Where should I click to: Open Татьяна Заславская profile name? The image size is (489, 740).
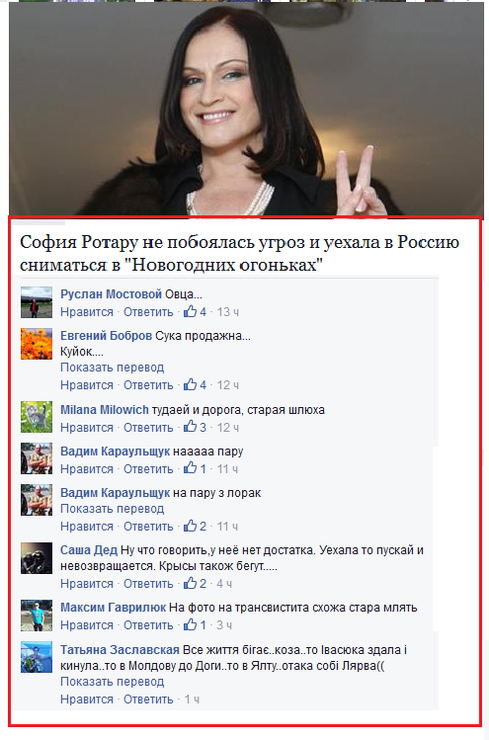tap(120, 650)
